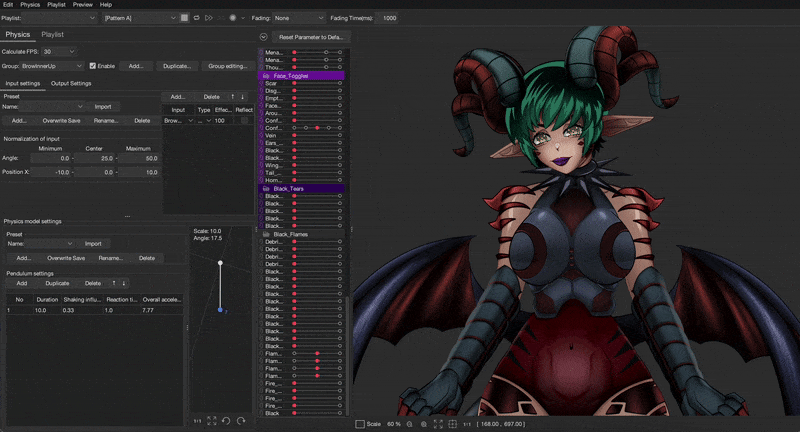Open the Physics menu
The height and width of the screenshot is (432, 800).
tap(30, 5)
